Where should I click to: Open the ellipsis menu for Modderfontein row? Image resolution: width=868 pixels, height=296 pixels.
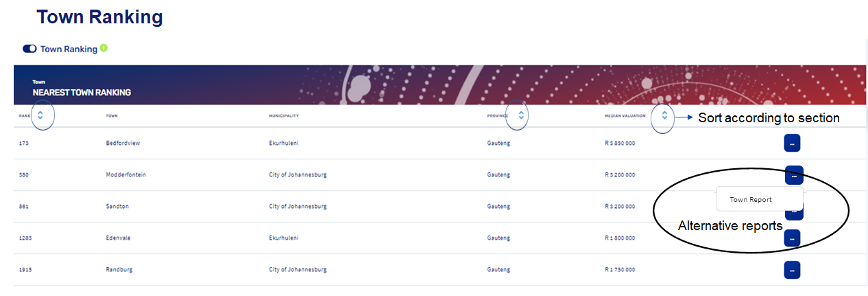(x=793, y=175)
